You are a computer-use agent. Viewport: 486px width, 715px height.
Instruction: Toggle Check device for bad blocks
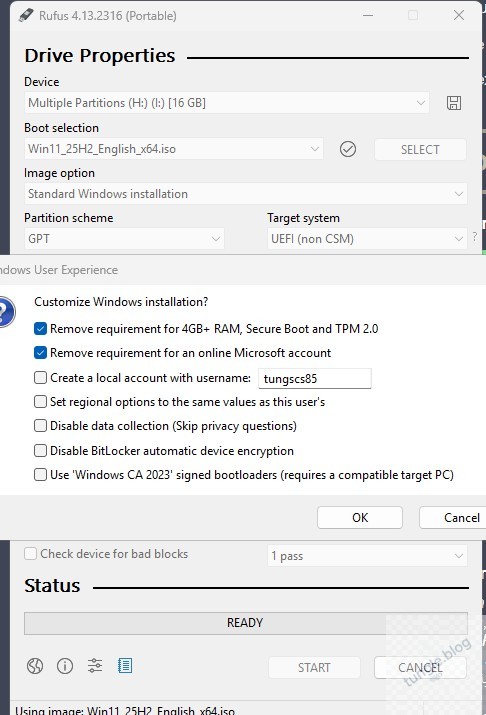point(31,554)
